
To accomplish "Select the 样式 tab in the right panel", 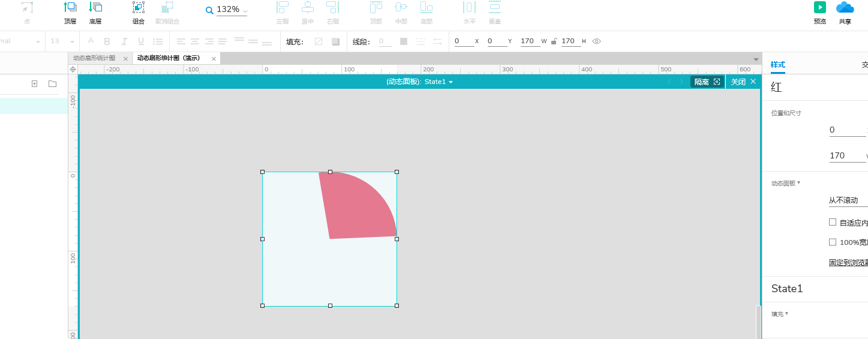I will pyautogui.click(x=777, y=65).
